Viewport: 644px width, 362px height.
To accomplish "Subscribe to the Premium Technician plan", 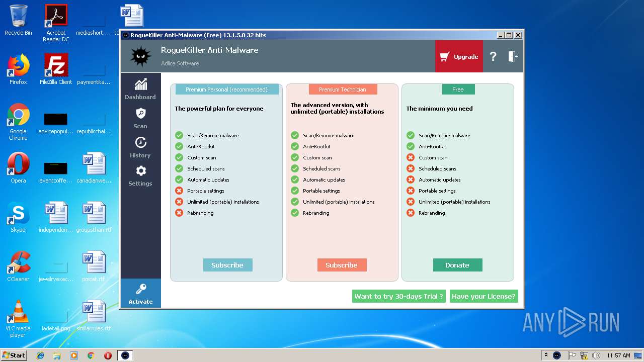I will point(342,265).
